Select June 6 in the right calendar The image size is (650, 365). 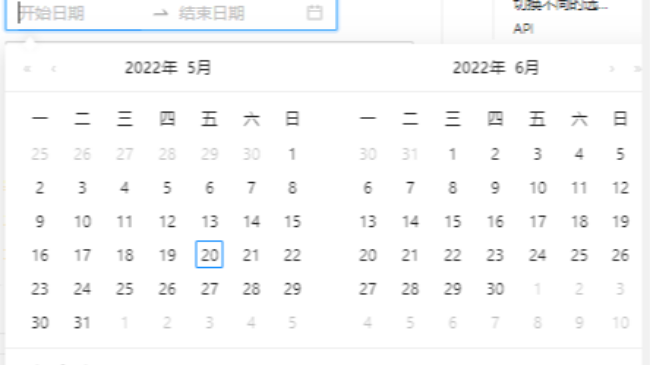[368, 187]
